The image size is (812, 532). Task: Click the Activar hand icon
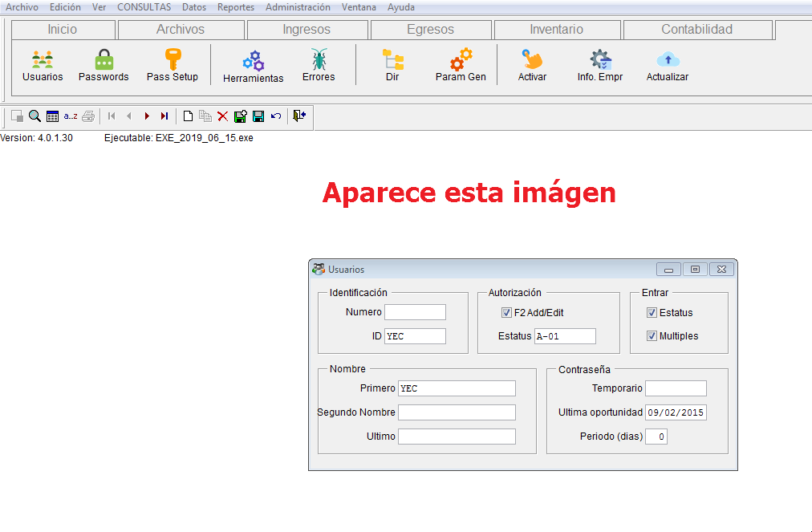click(532, 66)
